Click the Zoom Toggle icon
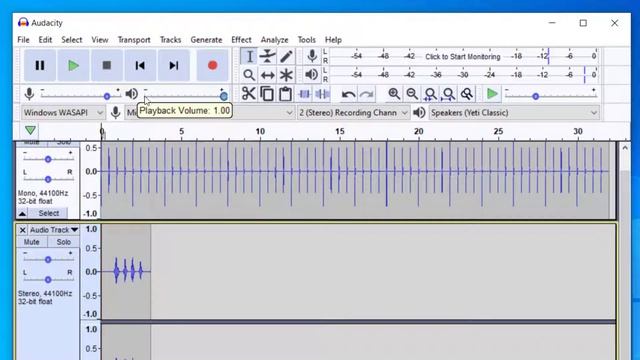 (467, 94)
